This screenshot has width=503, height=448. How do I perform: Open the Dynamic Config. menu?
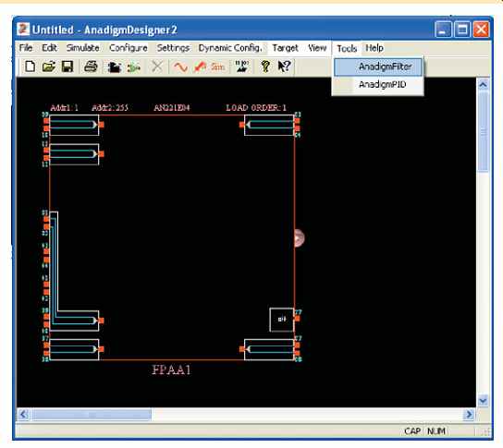pos(230,48)
